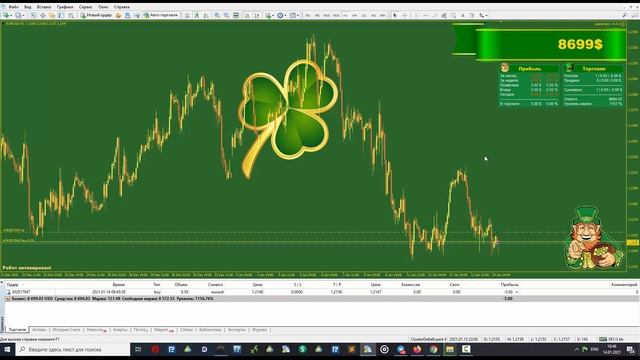
Task: Switch chart to bar chart
Action: [x=187, y=15]
